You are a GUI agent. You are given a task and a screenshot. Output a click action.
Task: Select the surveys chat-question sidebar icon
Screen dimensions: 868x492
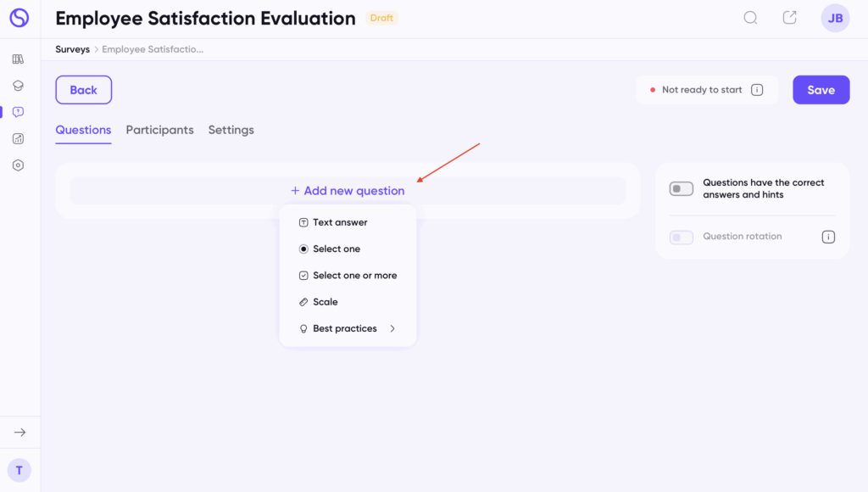coord(18,112)
